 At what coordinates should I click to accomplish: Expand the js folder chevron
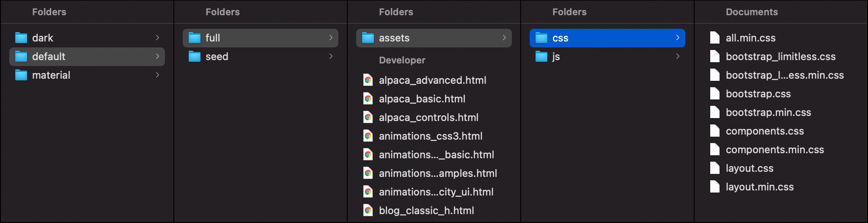coord(678,56)
